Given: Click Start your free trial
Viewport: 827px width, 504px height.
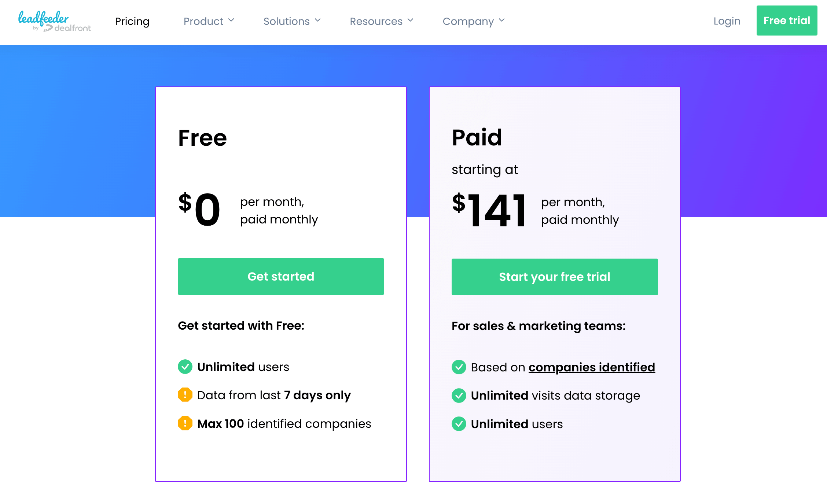Looking at the screenshot, I should 555,277.
